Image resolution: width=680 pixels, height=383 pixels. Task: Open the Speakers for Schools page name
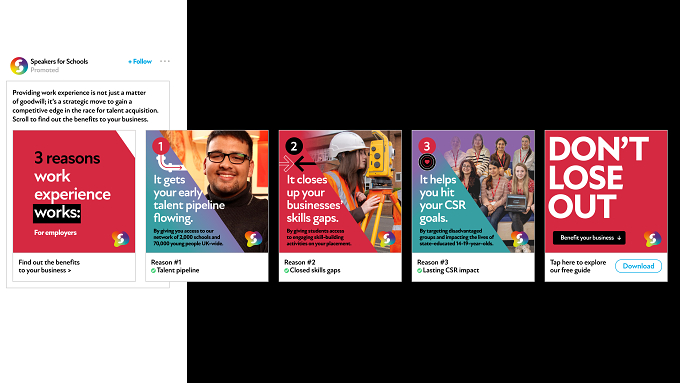tap(59, 62)
